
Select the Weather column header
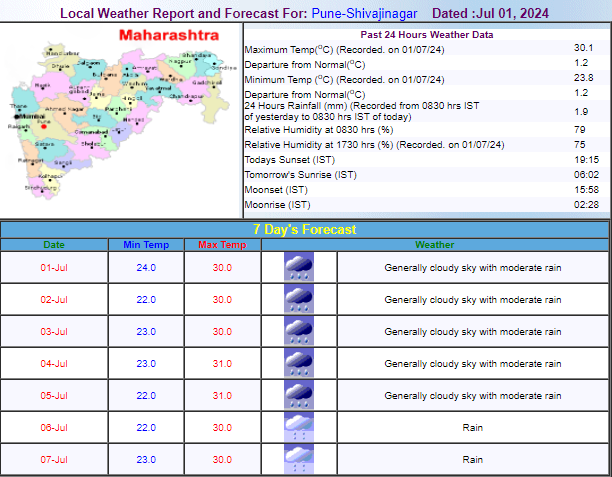pyautogui.click(x=434, y=245)
